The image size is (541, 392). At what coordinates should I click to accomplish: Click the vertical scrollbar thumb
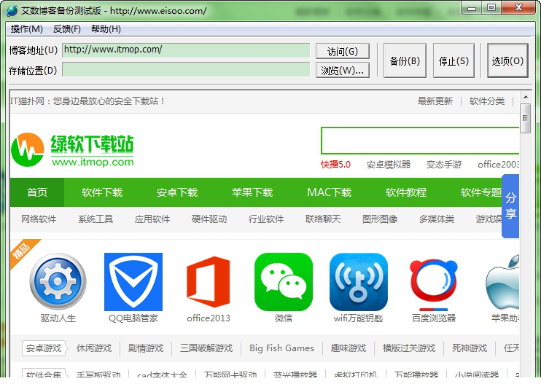(x=525, y=118)
